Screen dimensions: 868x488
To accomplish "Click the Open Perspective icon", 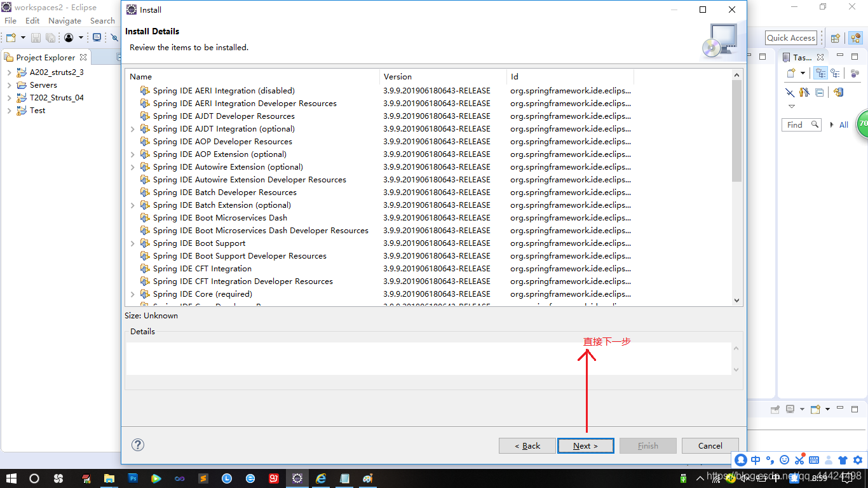I will 836,38.
